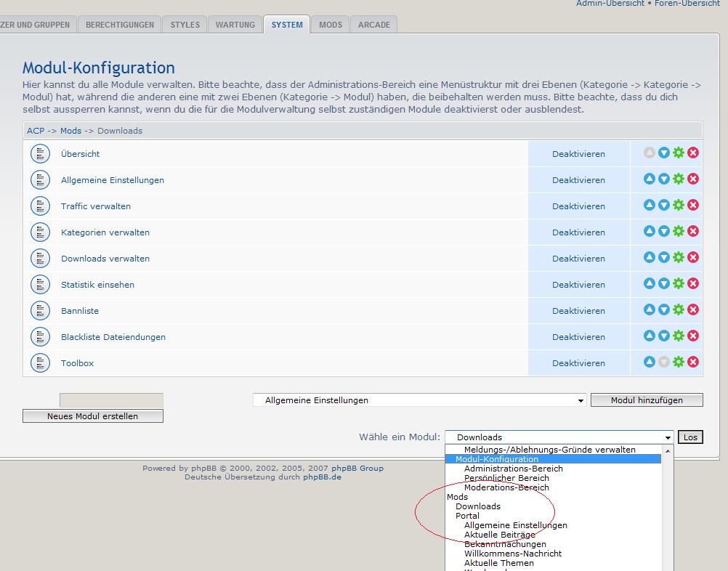Viewport: 728px width, 571px height.
Task: Select Portal in the module list
Action: [x=468, y=516]
